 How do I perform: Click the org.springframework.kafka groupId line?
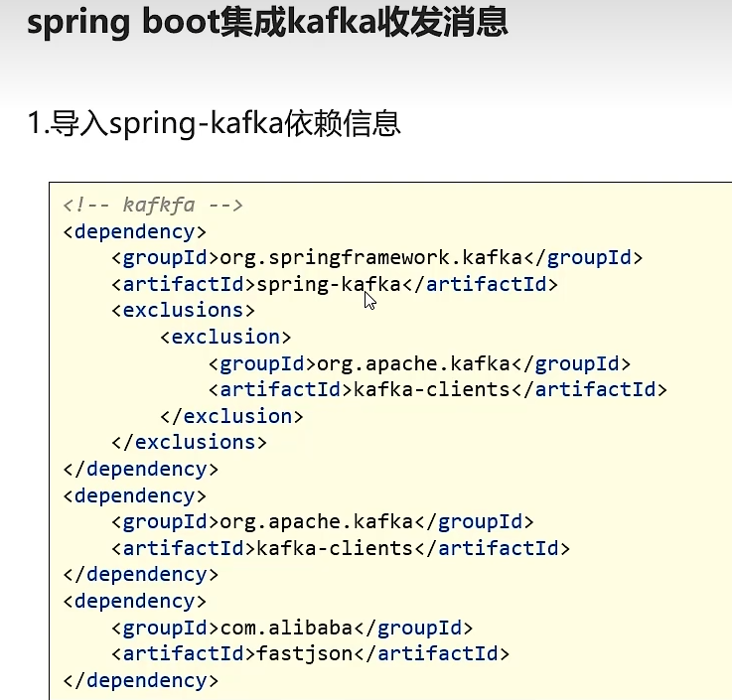click(x=377, y=258)
